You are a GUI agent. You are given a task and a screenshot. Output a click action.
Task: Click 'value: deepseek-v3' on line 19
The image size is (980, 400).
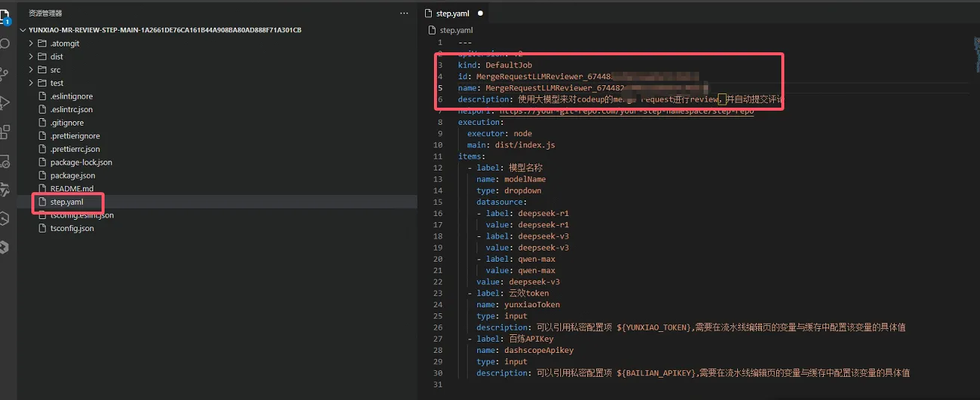click(527, 247)
